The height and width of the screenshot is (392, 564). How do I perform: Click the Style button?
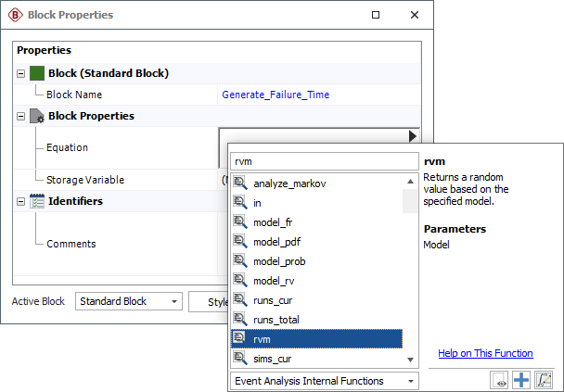[210, 301]
